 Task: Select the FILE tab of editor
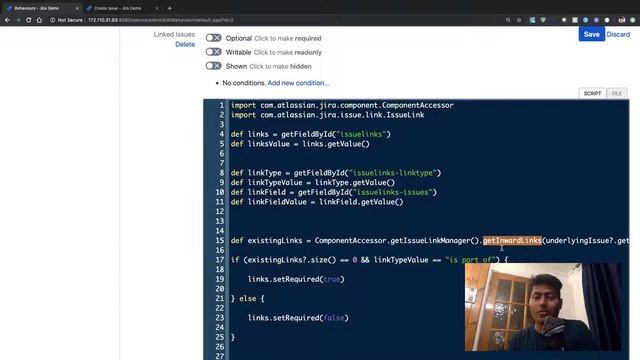[617, 93]
